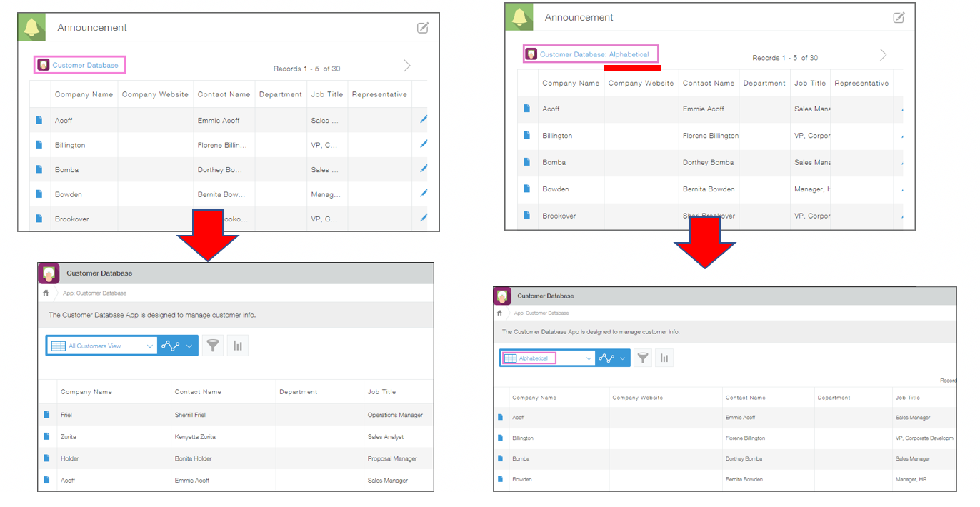Click chart icon beside All Customers View

coord(237,346)
